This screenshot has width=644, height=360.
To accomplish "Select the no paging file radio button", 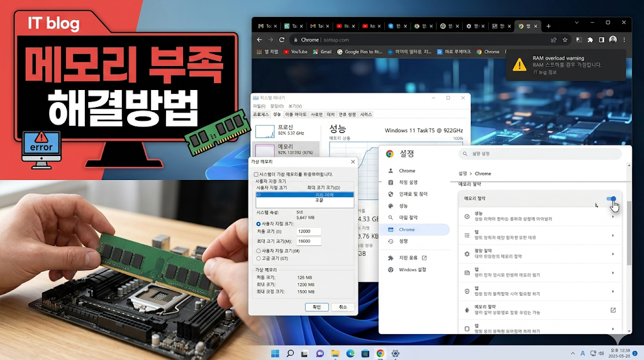I will click(x=258, y=259).
